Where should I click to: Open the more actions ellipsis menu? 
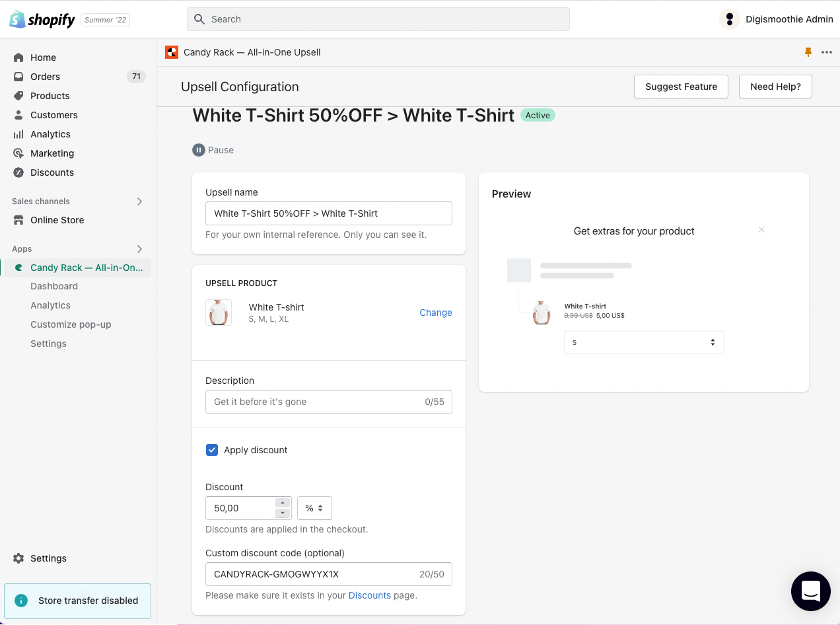827,52
